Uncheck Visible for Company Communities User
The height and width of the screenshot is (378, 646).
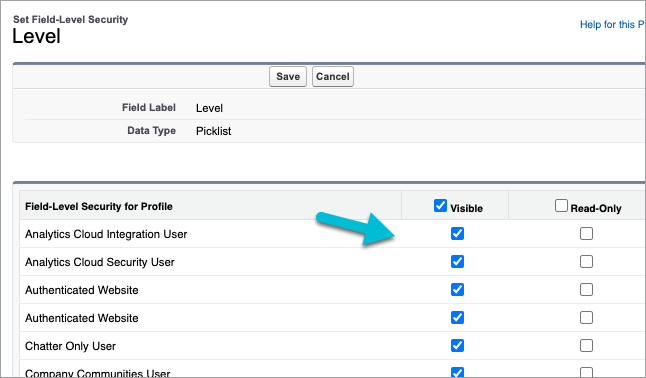[x=457, y=372]
